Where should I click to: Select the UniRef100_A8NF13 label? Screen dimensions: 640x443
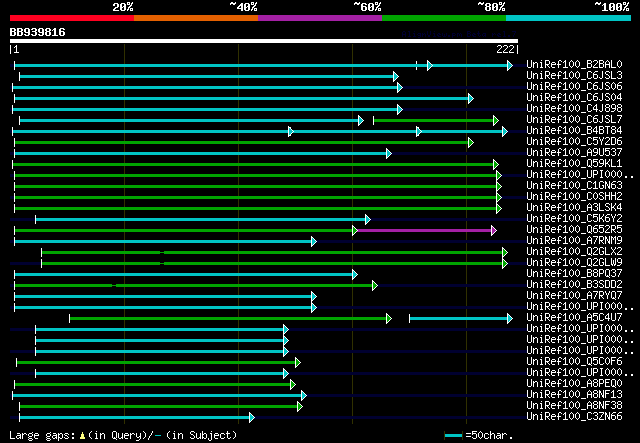574,395
